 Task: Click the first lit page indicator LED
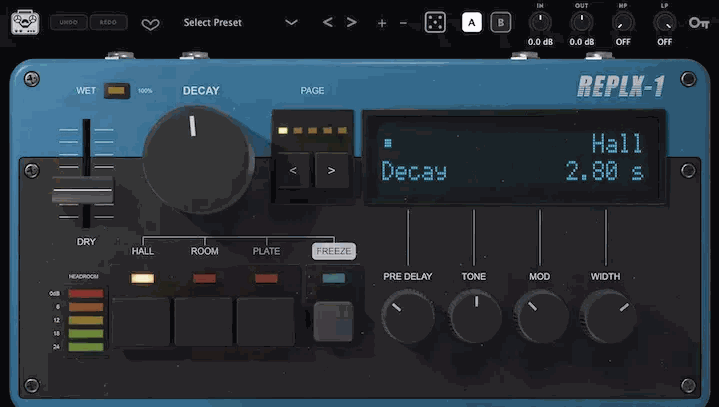coord(283,131)
